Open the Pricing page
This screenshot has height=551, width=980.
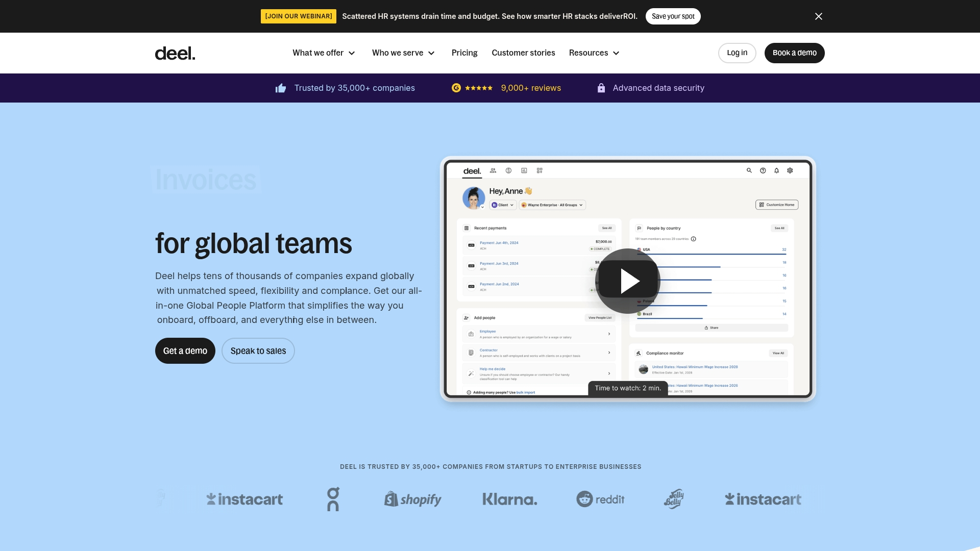tap(464, 53)
